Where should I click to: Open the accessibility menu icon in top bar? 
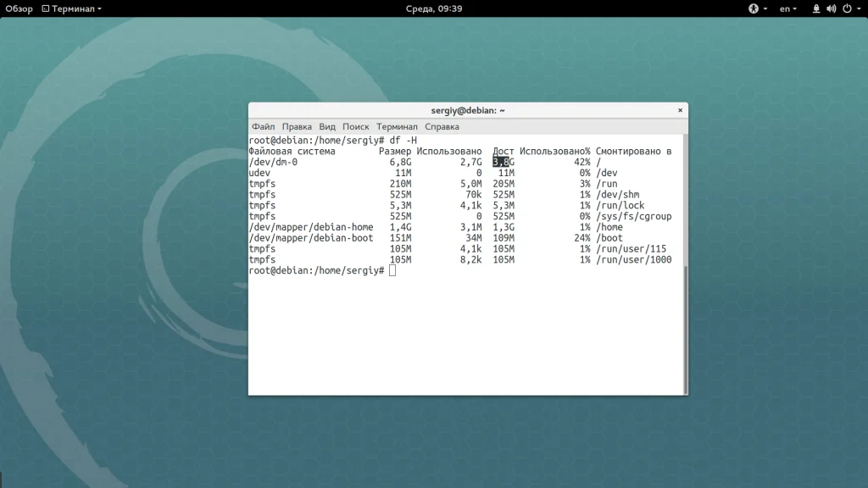753,8
